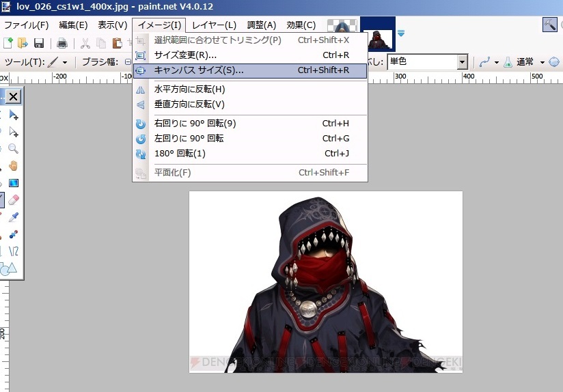The width and height of the screenshot is (563, 392).
Task: Create a new image with the New icon
Action: tap(8, 43)
